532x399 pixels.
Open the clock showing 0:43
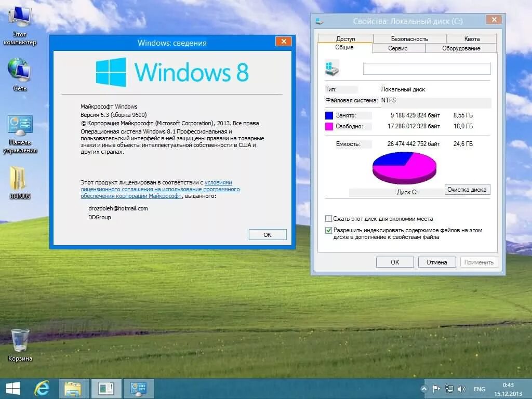point(508,385)
